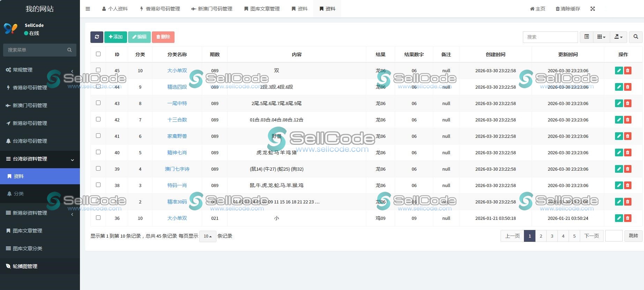The height and width of the screenshot is (290, 644).
Task: Edit row ID 43 with pencil icon
Action: 619,103
